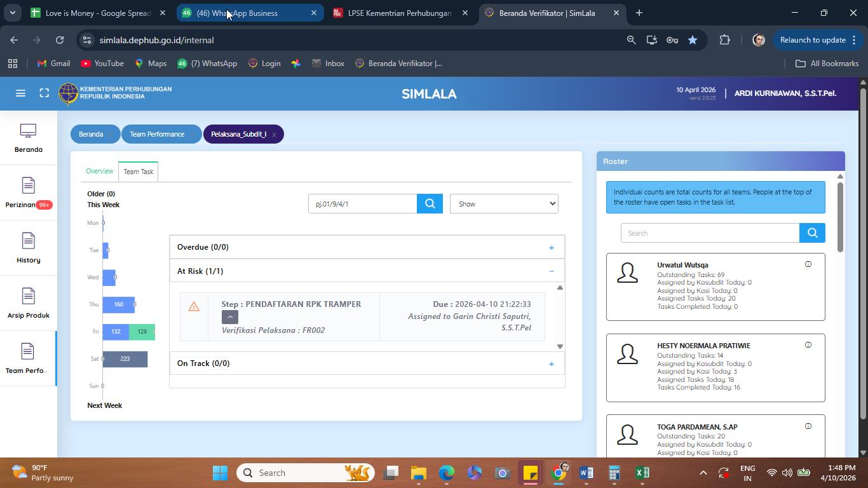Screen dimensions: 868x488
Task: Open the Show dropdown filter
Action: 504,204
